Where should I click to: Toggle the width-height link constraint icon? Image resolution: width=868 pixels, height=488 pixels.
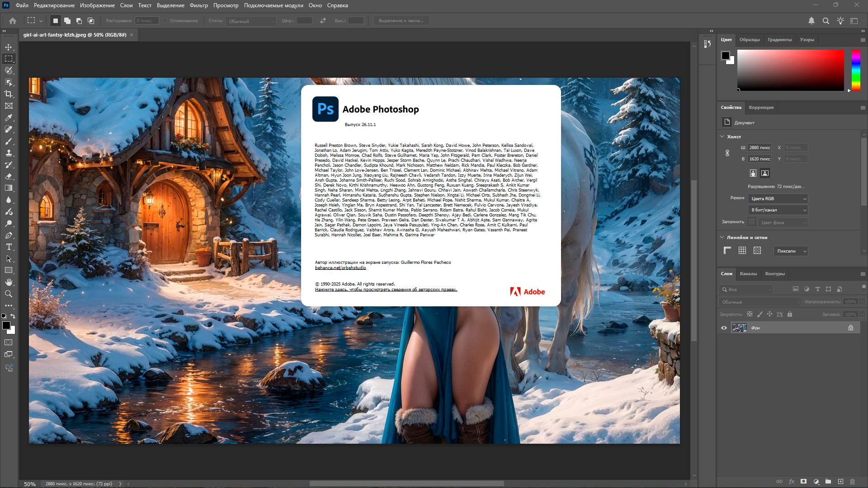point(727,153)
